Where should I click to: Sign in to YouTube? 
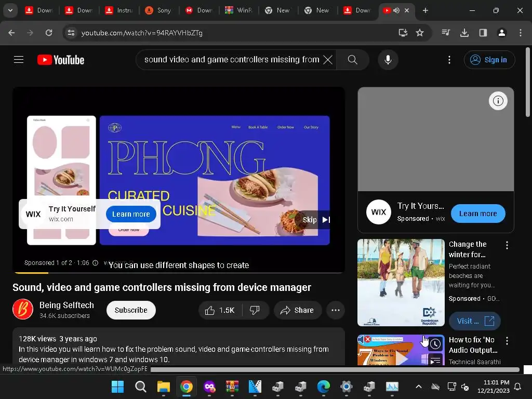(489, 60)
